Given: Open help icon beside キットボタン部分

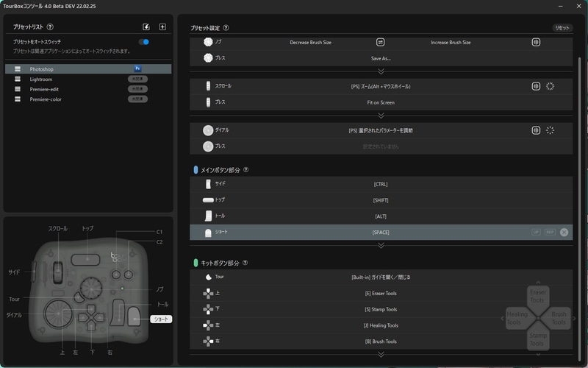Looking at the screenshot, I should point(245,263).
